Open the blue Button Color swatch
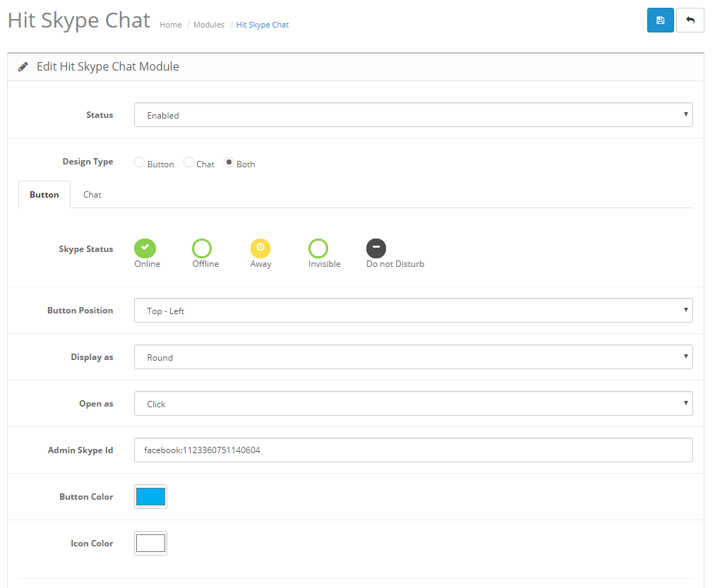The height and width of the screenshot is (588, 715). 150,496
